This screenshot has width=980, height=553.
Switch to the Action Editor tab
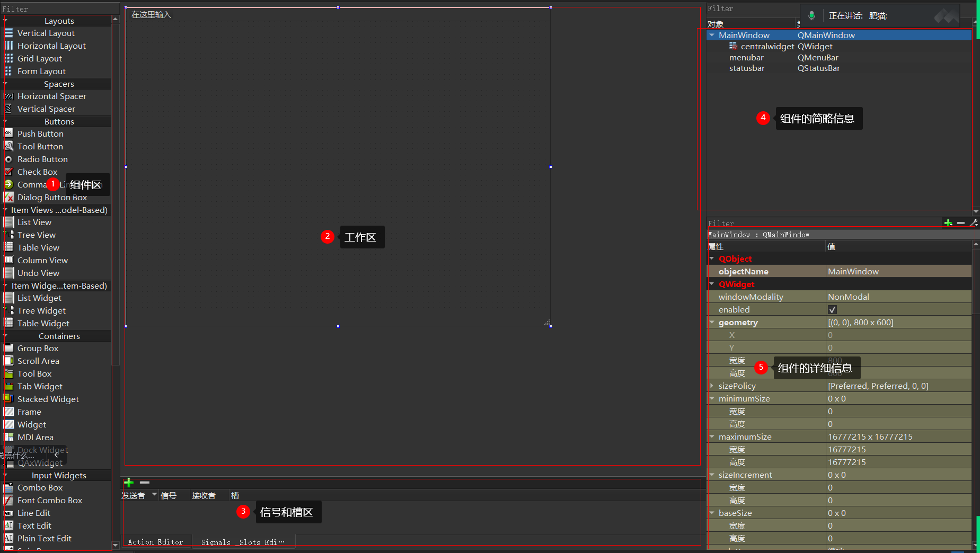(155, 542)
